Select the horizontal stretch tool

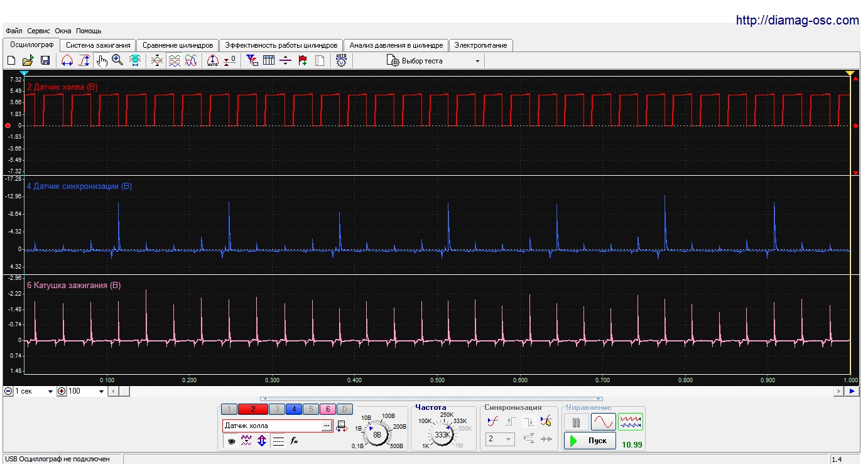pos(67,61)
